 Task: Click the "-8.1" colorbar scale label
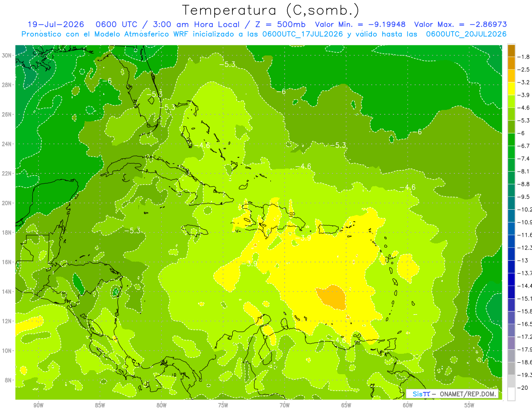[524, 172]
